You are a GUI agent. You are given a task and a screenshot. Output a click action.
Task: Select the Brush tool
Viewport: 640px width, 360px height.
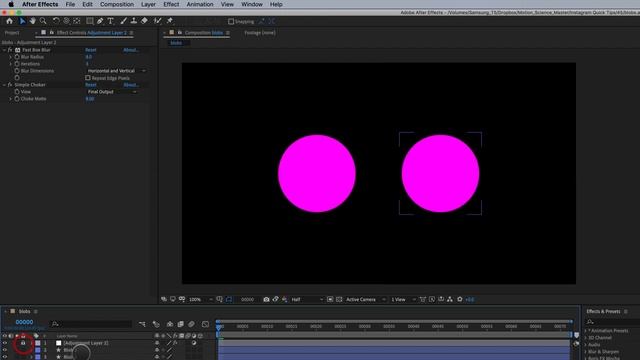(123, 21)
